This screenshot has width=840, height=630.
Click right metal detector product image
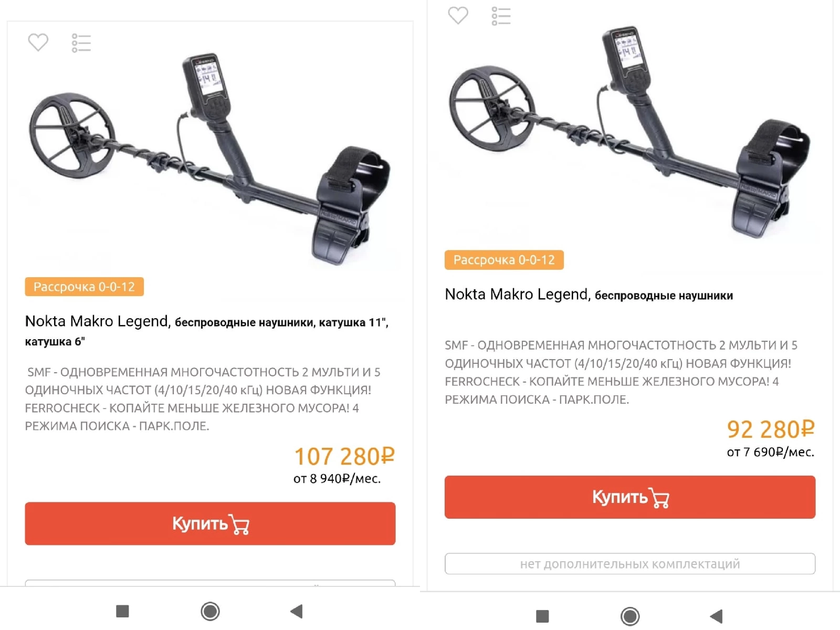[x=630, y=131]
